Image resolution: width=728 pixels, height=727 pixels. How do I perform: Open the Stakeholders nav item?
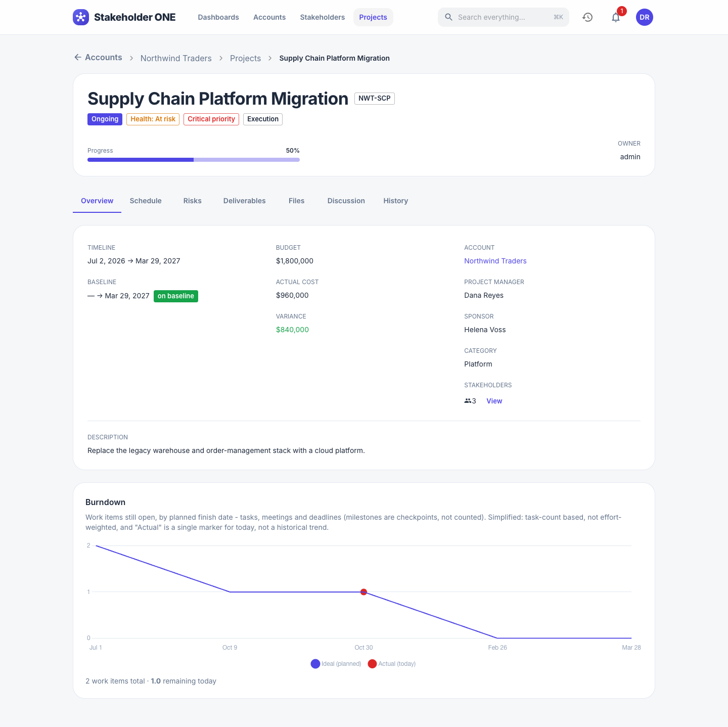coord(323,17)
